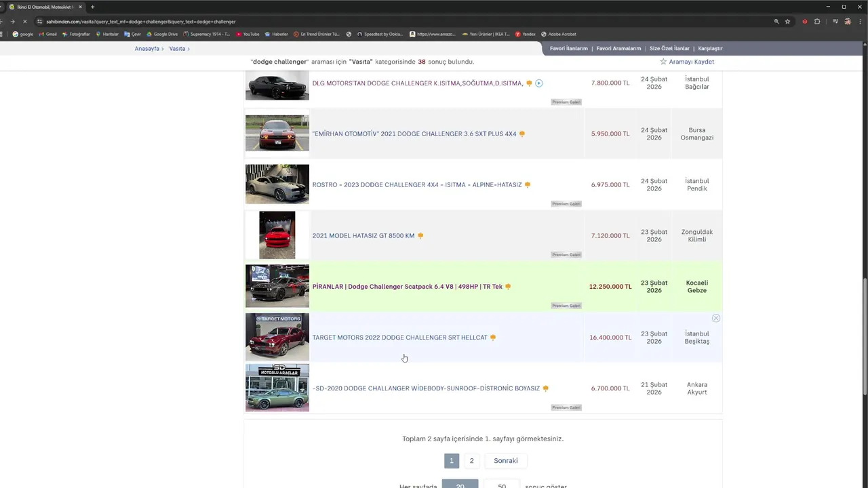
Task: Close the İkinci El Otomobil tab
Action: tap(81, 7)
